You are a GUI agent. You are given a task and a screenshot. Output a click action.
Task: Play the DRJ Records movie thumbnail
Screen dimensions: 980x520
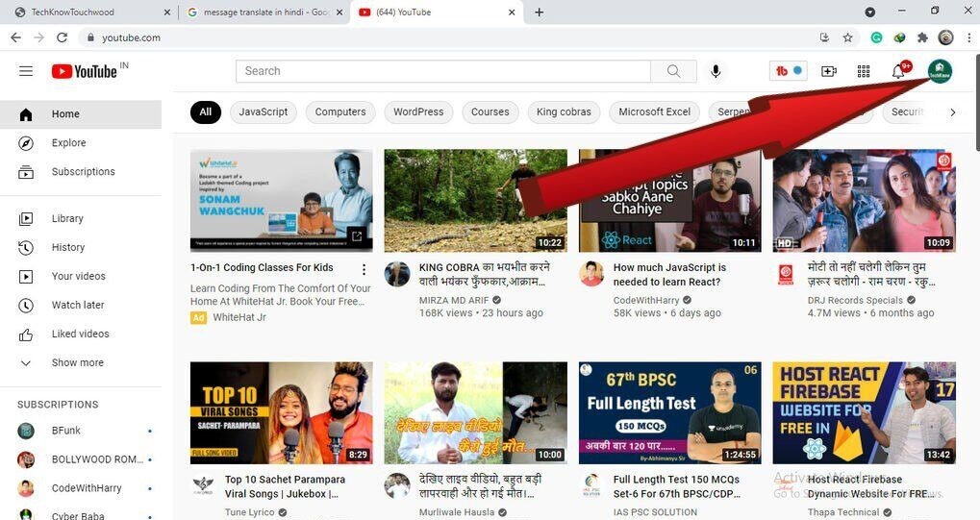tap(865, 201)
